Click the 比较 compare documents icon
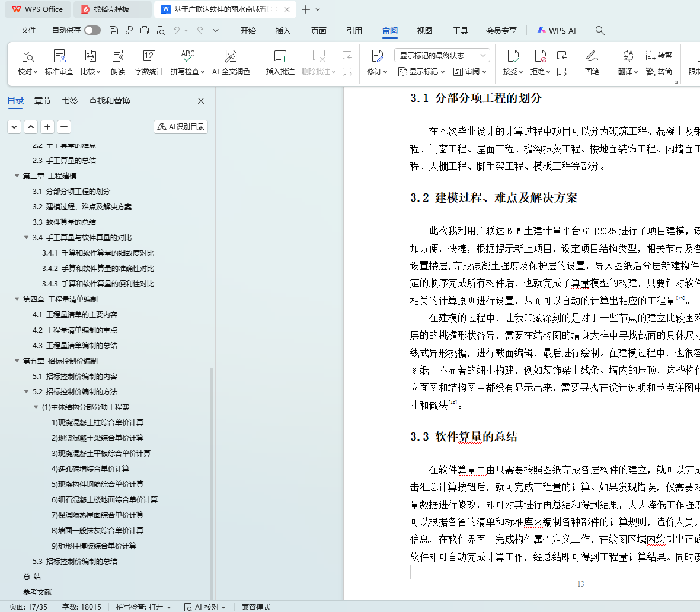 click(x=90, y=57)
